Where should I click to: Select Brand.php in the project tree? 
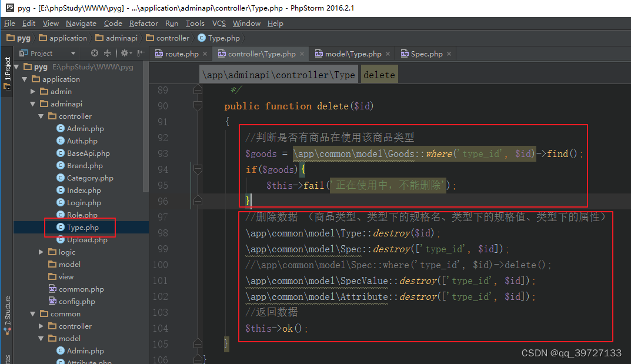coord(79,165)
